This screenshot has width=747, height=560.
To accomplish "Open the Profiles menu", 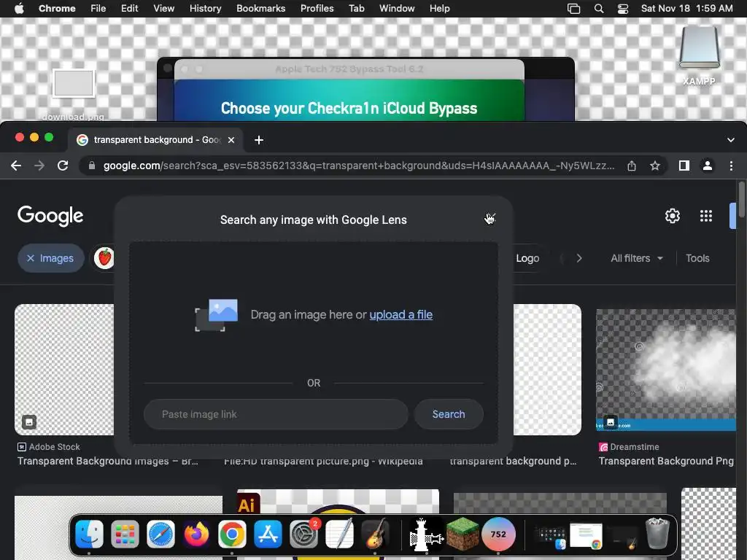I will pos(317,9).
